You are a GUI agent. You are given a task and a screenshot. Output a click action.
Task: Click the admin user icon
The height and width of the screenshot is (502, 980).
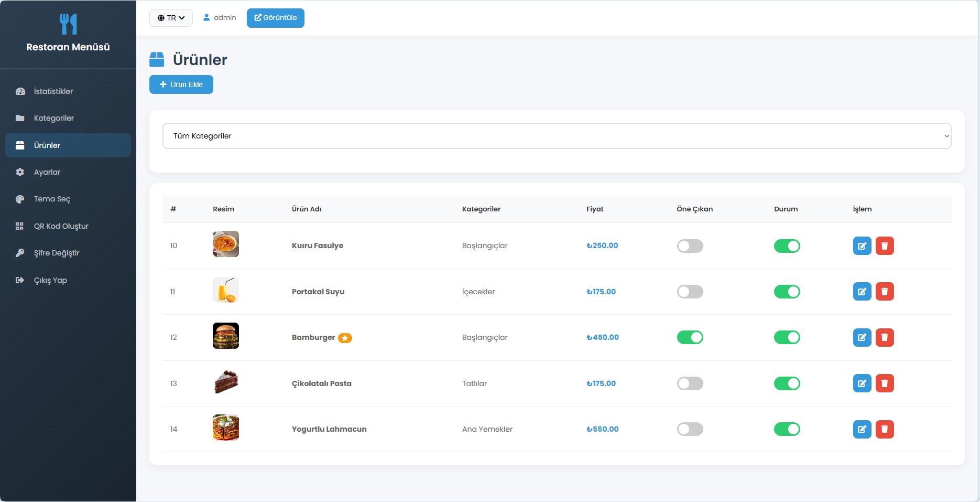click(x=206, y=17)
